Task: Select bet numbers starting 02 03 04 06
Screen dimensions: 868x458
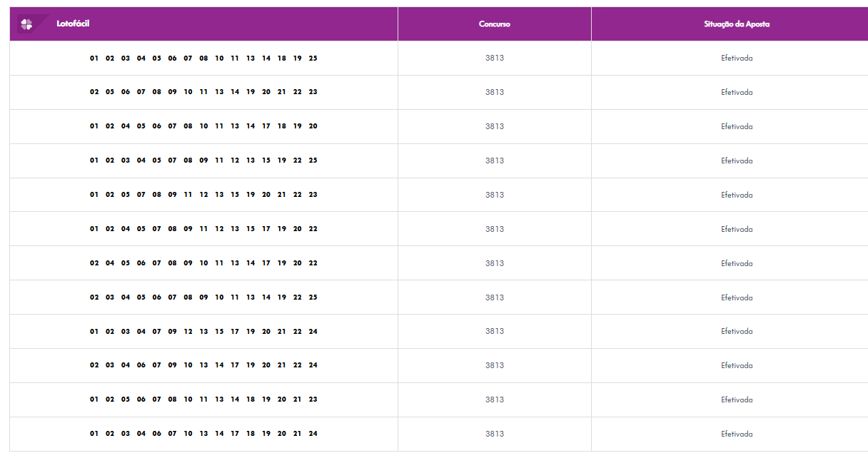Action: point(203,365)
